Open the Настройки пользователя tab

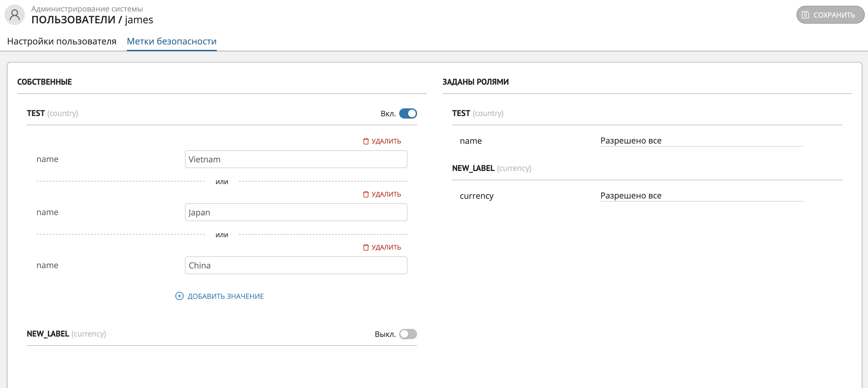tap(62, 41)
